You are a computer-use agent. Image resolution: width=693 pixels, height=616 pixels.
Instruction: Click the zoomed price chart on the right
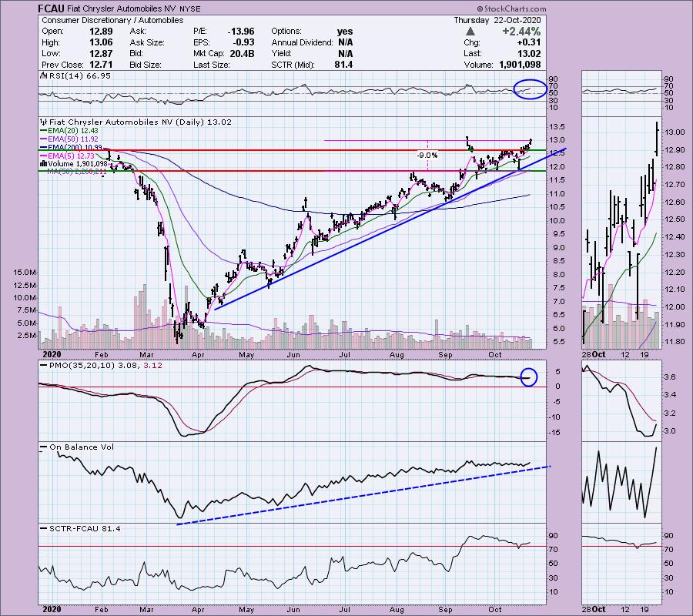[x=621, y=231]
